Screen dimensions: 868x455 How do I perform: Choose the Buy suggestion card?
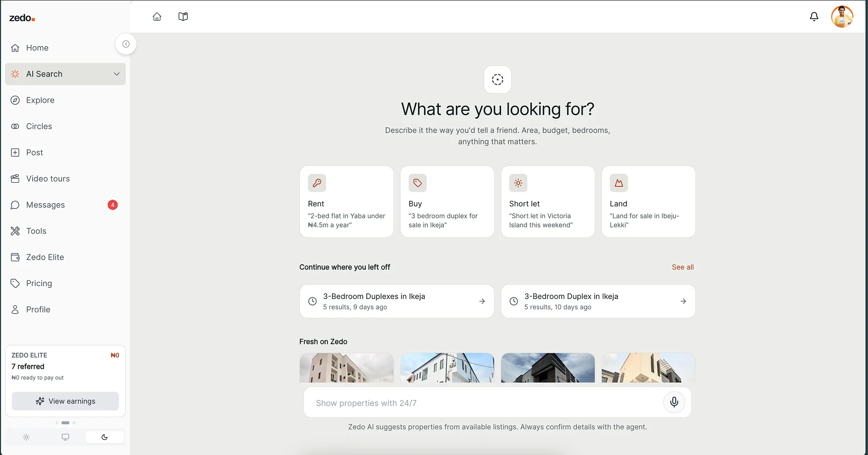point(447,201)
